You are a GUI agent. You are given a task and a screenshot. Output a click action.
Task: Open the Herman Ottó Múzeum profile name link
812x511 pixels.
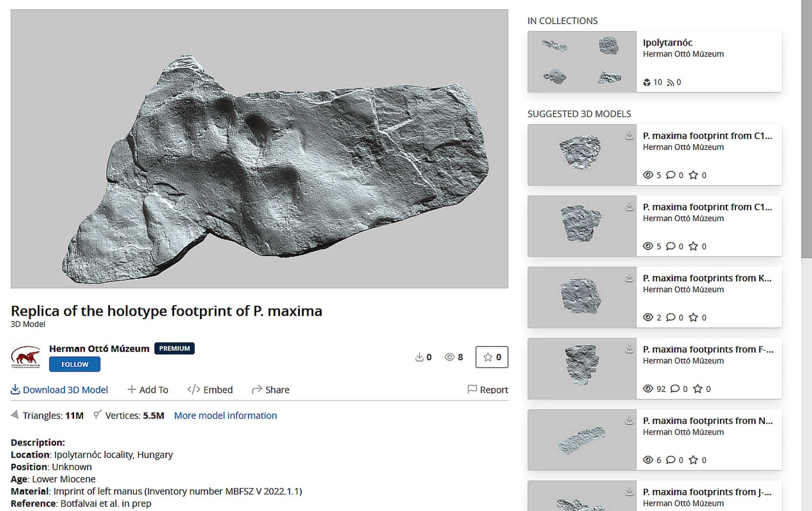[x=99, y=349]
